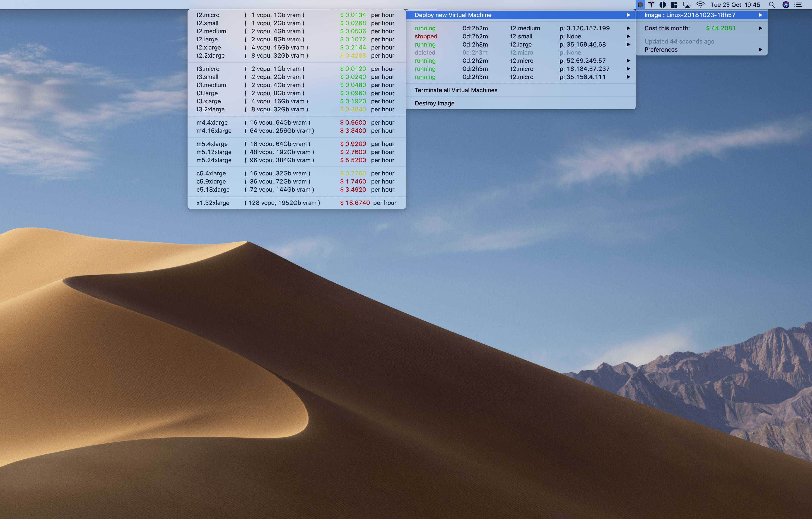Click the window tiling grid menu bar icon

pyautogui.click(x=674, y=5)
